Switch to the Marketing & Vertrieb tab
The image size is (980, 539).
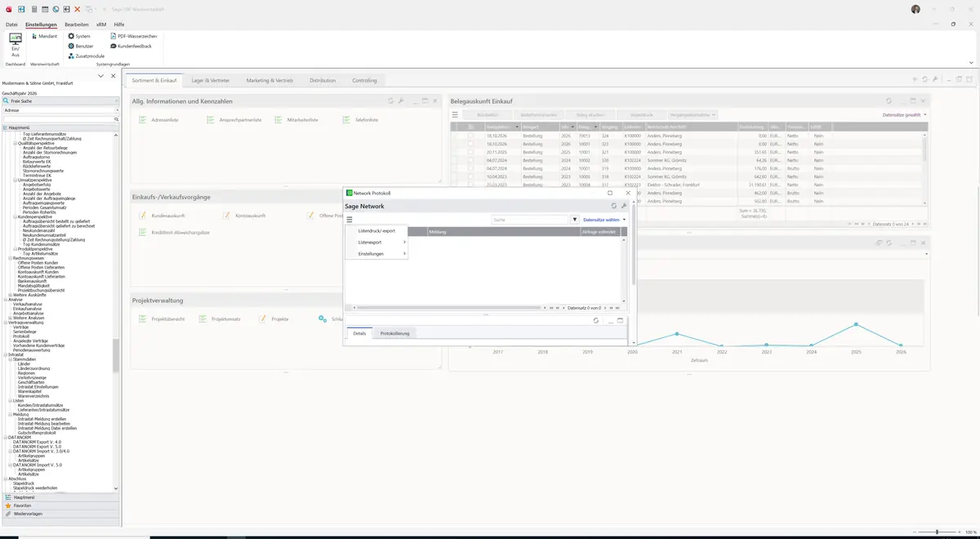[269, 81]
